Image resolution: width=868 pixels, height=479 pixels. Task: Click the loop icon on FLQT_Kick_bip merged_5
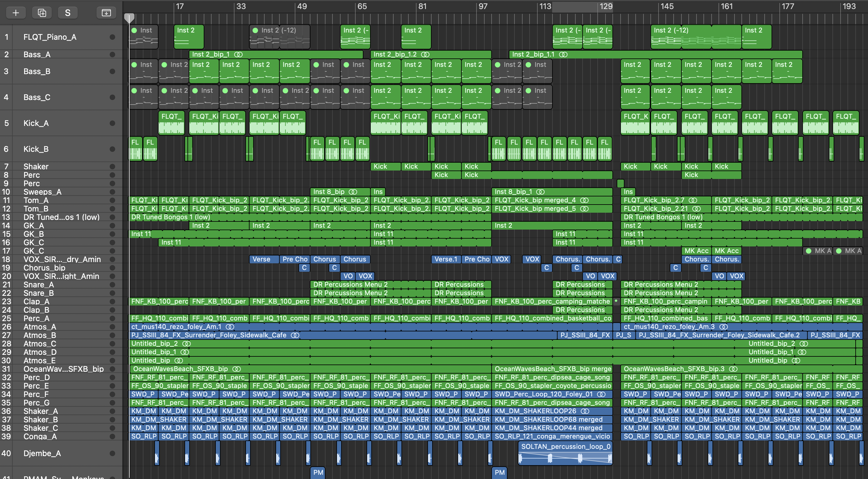pyautogui.click(x=584, y=208)
